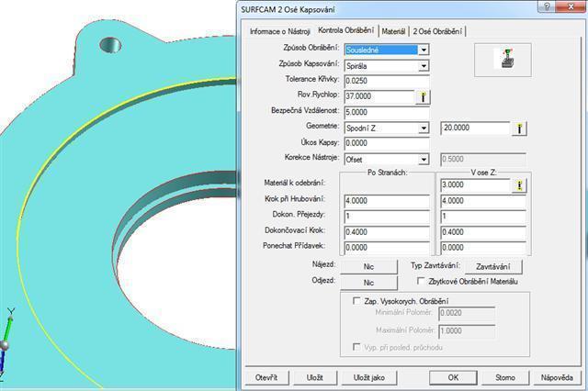Click info icon beside Materiál k odebrání
Screen dimensions: 588x391
[519, 185]
